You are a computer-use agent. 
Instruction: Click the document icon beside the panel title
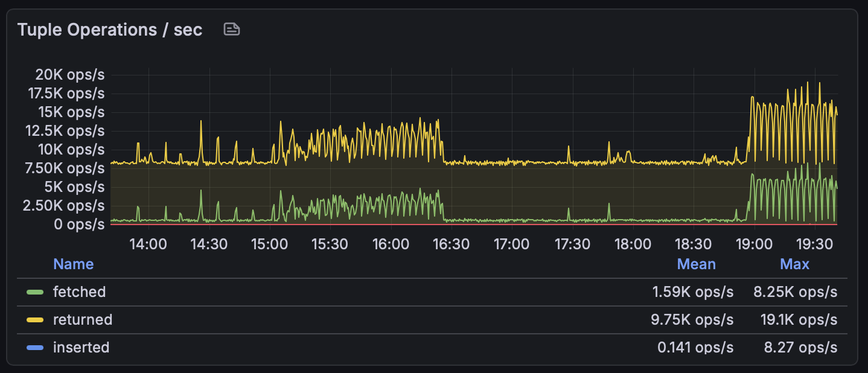[232, 28]
